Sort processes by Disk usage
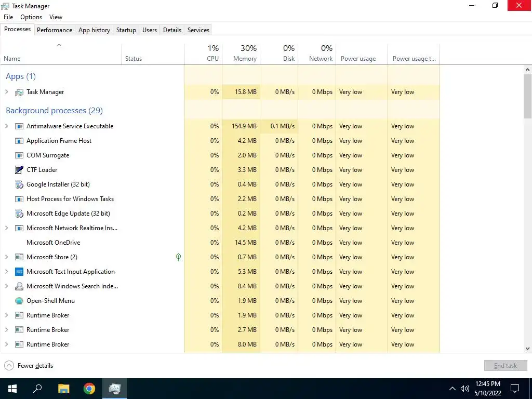This screenshot has width=532, height=399. click(x=279, y=54)
